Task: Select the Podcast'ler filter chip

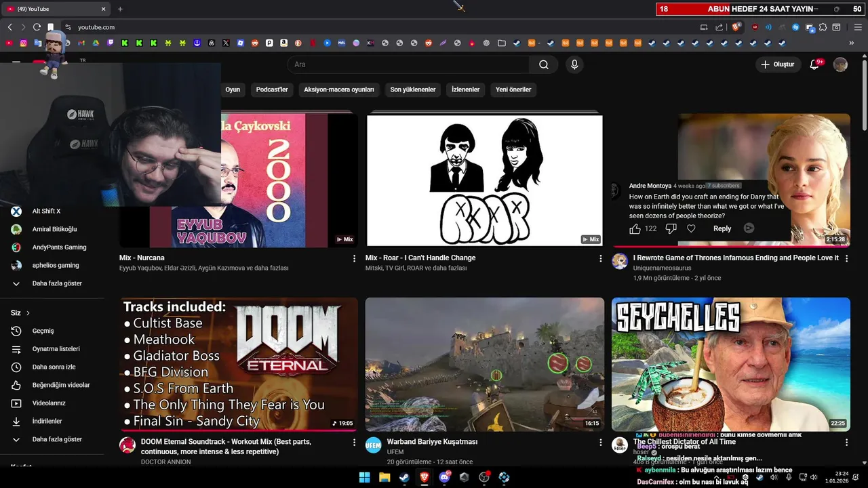Action: pos(272,89)
